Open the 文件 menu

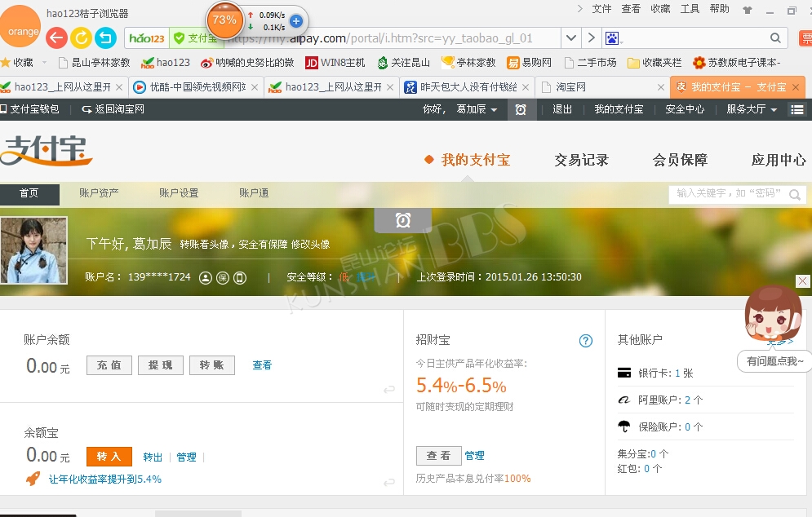point(601,9)
